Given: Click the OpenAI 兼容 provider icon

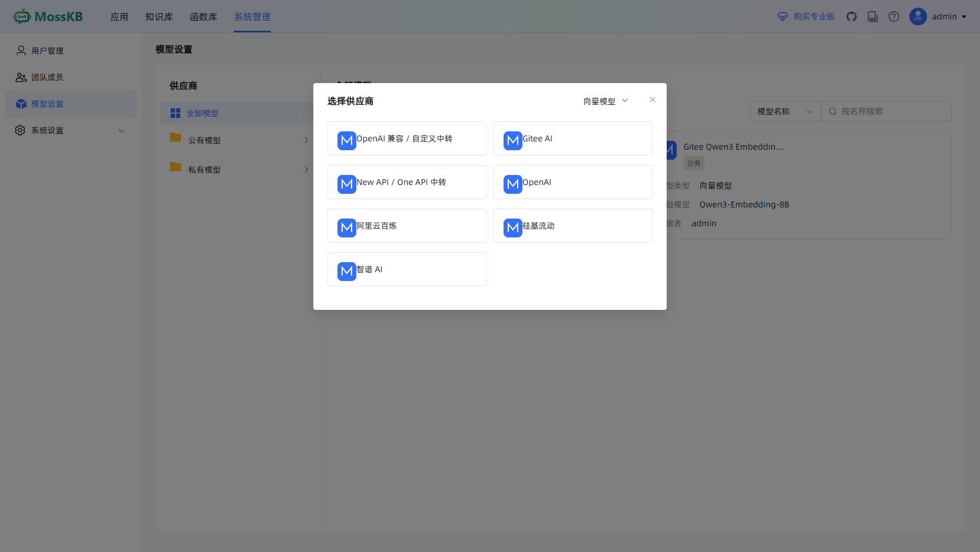Looking at the screenshot, I should coord(347,141).
